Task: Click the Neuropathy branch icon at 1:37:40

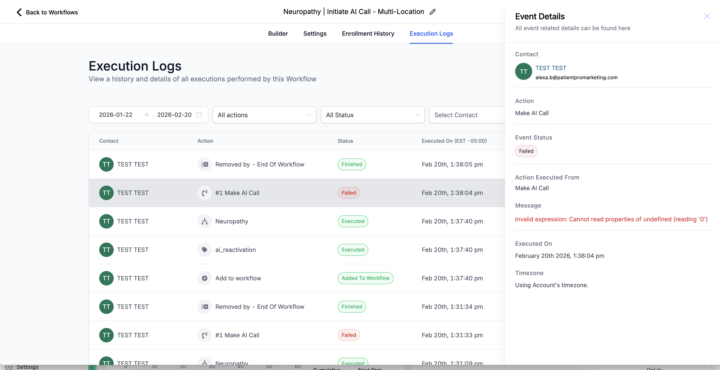Action: [x=205, y=221]
